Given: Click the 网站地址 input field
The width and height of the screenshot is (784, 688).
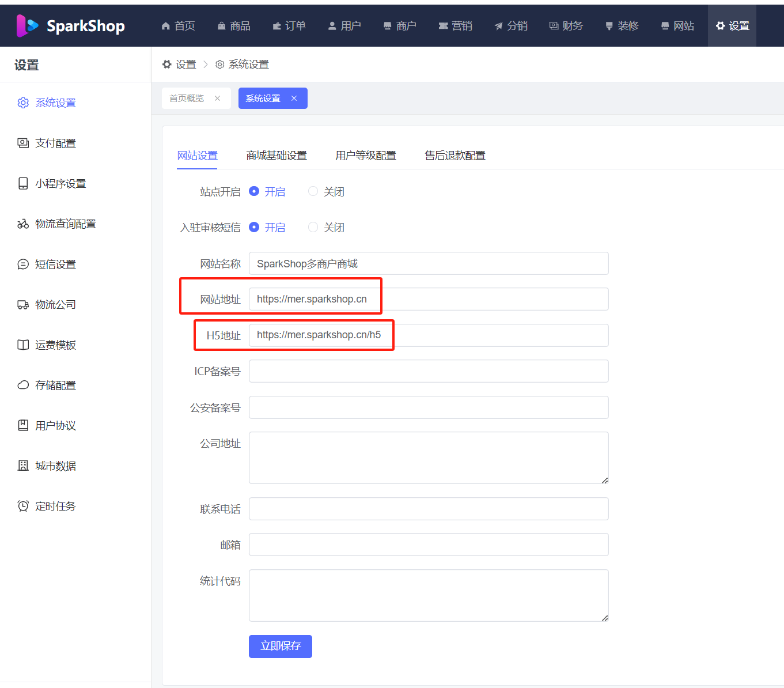Looking at the screenshot, I should click(429, 299).
